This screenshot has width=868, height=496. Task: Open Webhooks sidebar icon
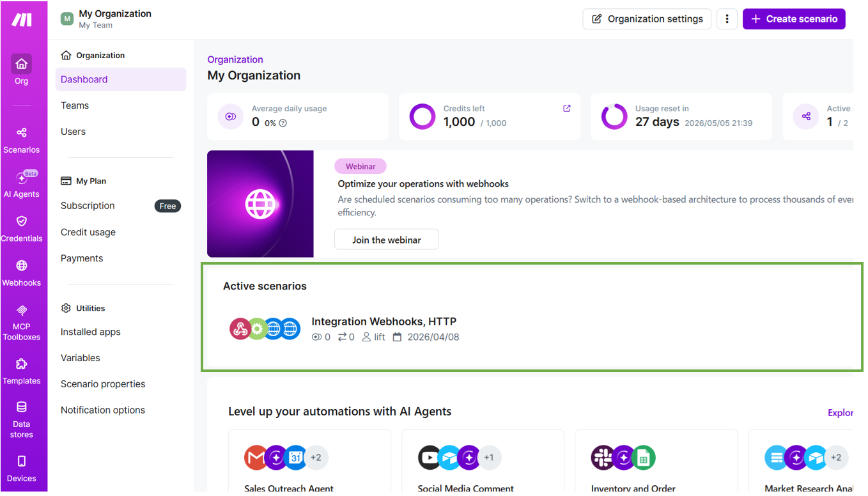(x=22, y=272)
